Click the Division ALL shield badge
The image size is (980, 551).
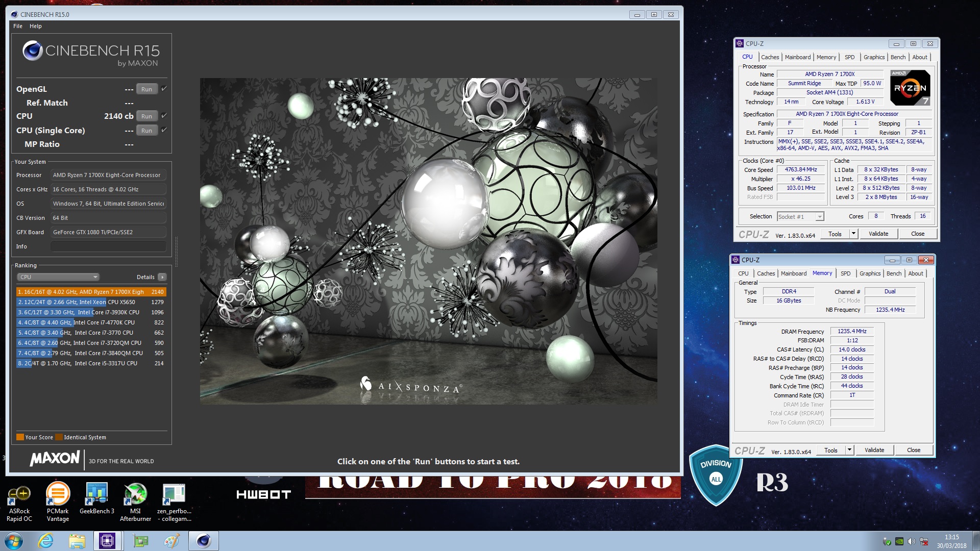pyautogui.click(x=716, y=475)
